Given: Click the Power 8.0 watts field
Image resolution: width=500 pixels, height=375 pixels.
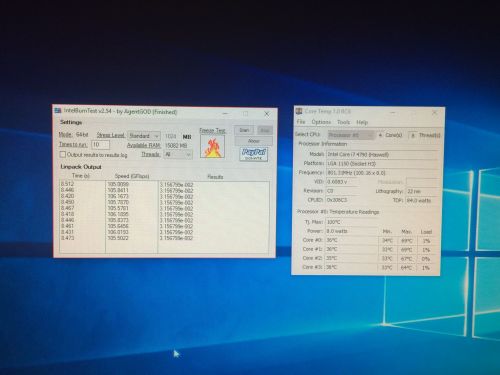Looking at the screenshot, I should [x=351, y=231].
